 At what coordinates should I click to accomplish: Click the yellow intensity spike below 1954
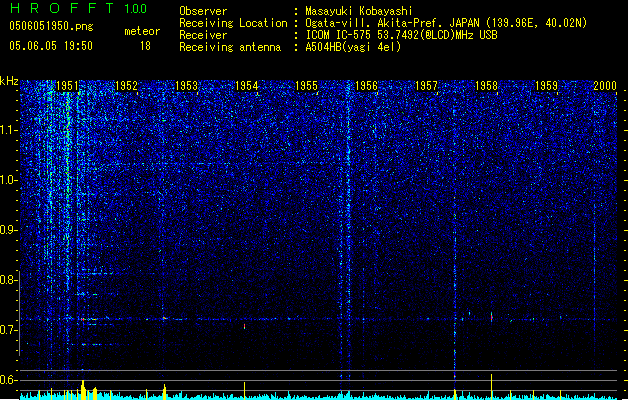tap(244, 391)
